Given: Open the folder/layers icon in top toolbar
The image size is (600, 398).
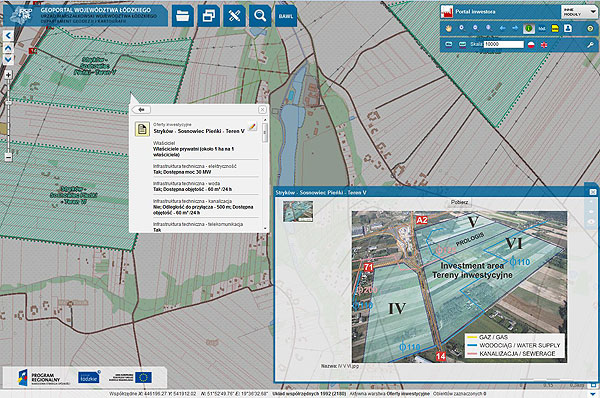Looking at the screenshot, I should [183, 16].
